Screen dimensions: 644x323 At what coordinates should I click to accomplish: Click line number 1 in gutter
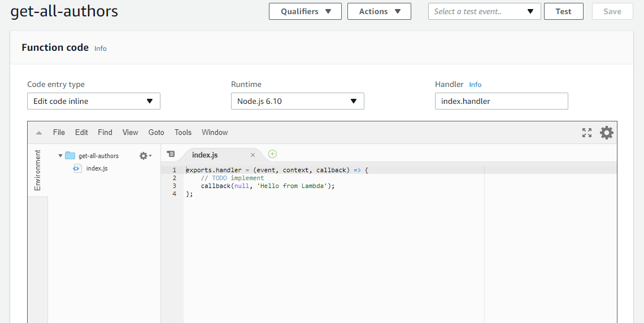[174, 170]
